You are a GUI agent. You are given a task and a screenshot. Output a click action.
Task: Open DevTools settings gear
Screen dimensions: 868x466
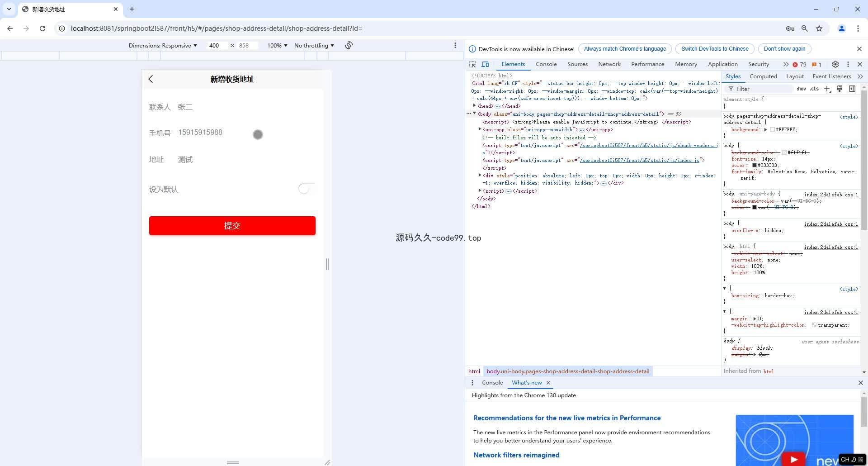pyautogui.click(x=835, y=64)
